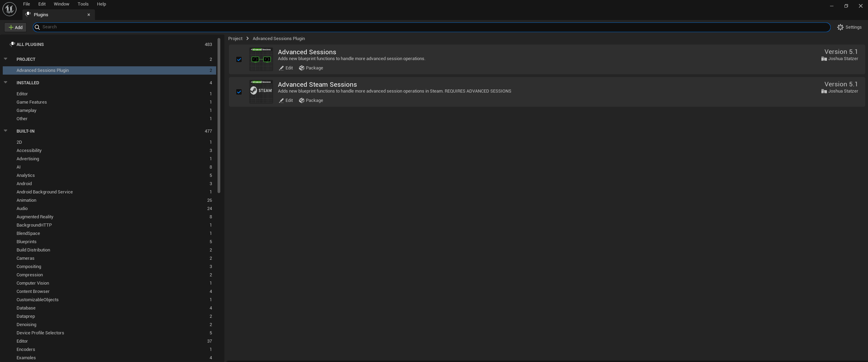Select the Encoders category
Viewport: 868px width, 362px height.
click(x=109, y=350)
